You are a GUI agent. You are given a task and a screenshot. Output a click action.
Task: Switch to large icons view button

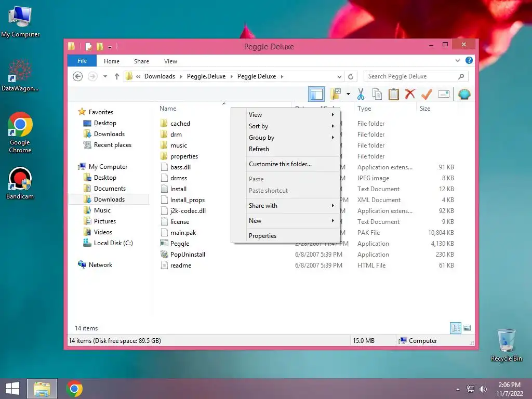point(467,328)
